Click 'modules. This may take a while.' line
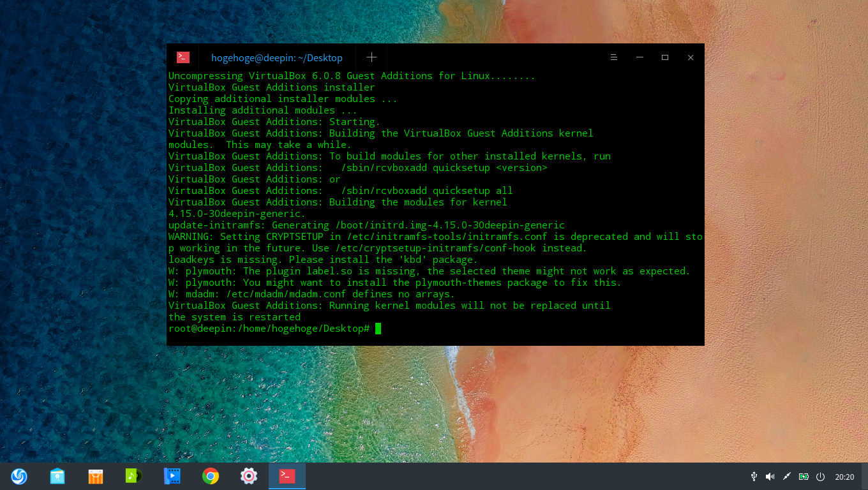 tap(260, 145)
